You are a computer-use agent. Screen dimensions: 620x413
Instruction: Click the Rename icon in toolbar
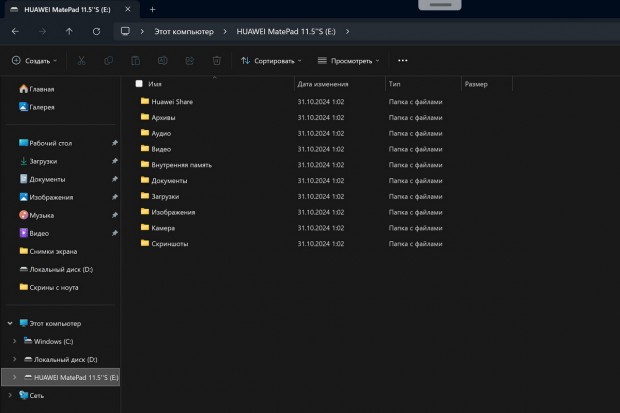163,61
